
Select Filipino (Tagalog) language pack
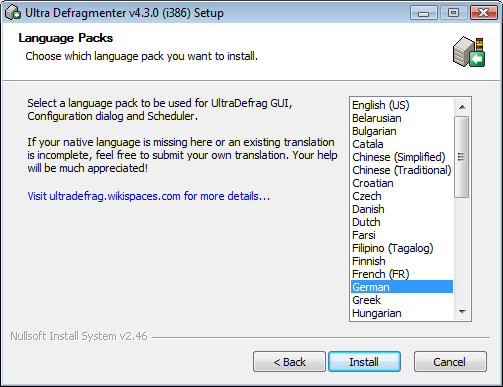pyautogui.click(x=402, y=248)
